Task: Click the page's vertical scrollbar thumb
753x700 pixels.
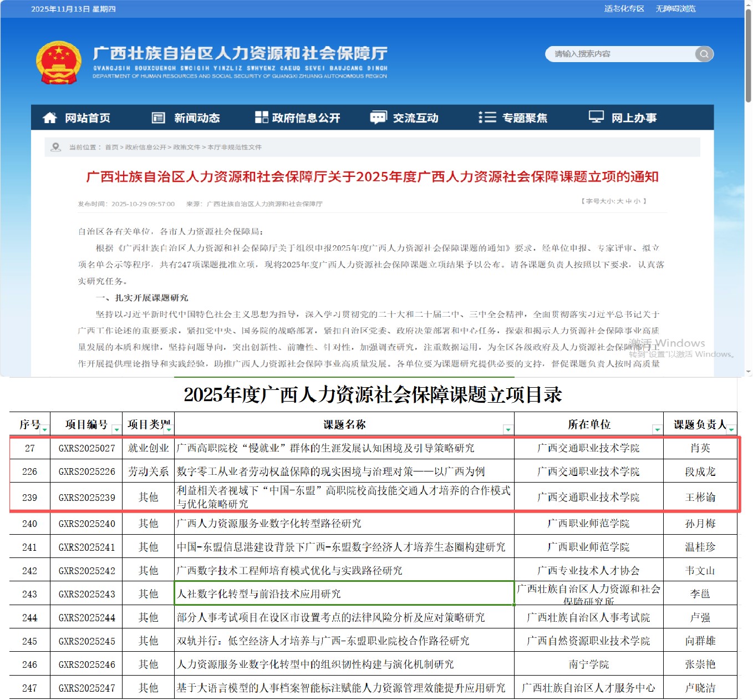Action: (748, 55)
